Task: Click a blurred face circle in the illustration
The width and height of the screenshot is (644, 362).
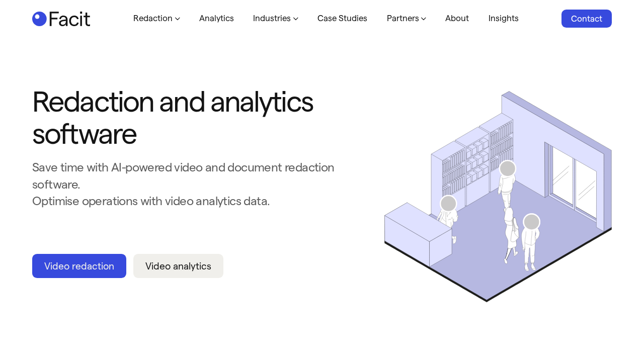Action: tap(507, 168)
